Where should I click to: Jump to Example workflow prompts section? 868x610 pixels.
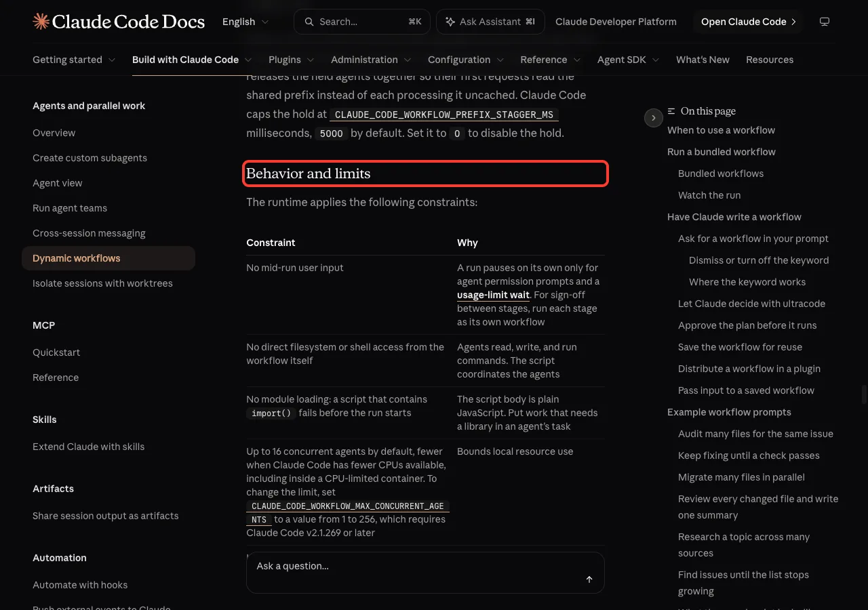pyautogui.click(x=729, y=412)
